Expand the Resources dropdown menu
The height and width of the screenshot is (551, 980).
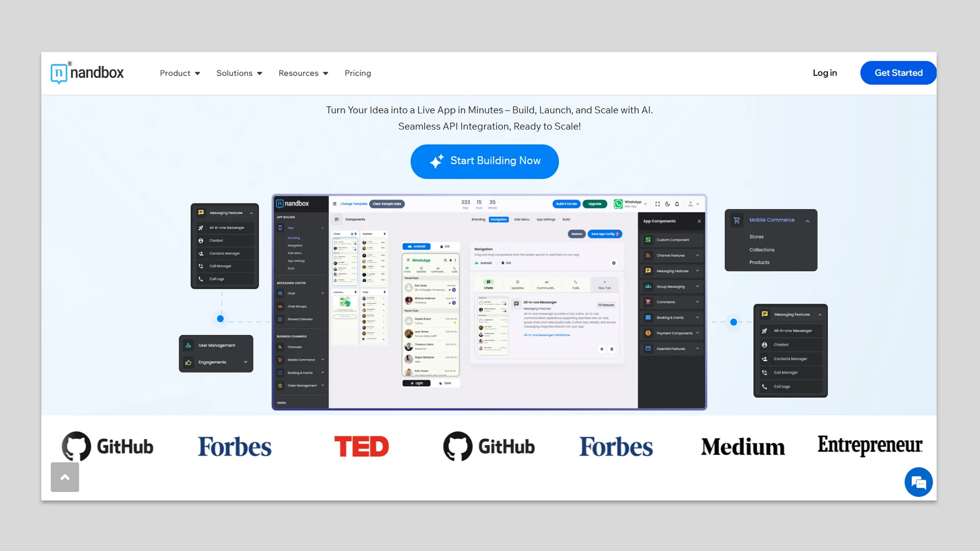click(x=303, y=73)
